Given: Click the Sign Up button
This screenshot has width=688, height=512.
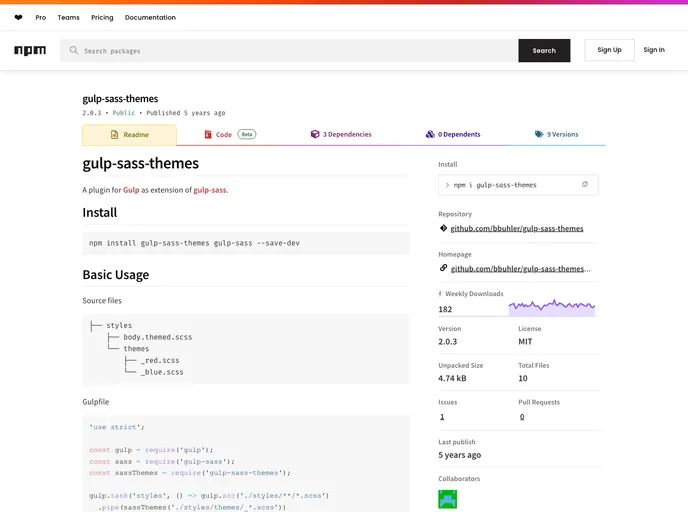Looking at the screenshot, I should pyautogui.click(x=609, y=50).
